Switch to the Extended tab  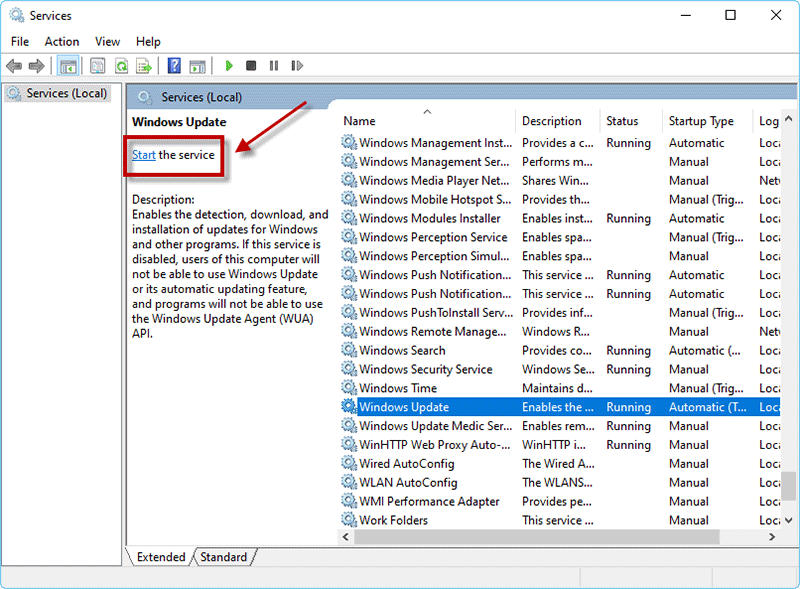[x=161, y=557]
